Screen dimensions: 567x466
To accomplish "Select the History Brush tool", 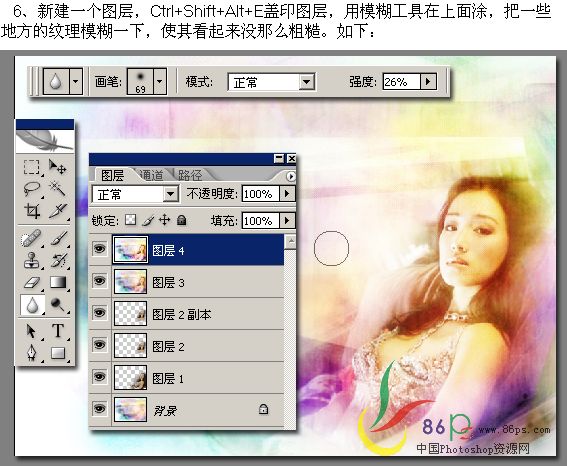I will click(x=58, y=260).
